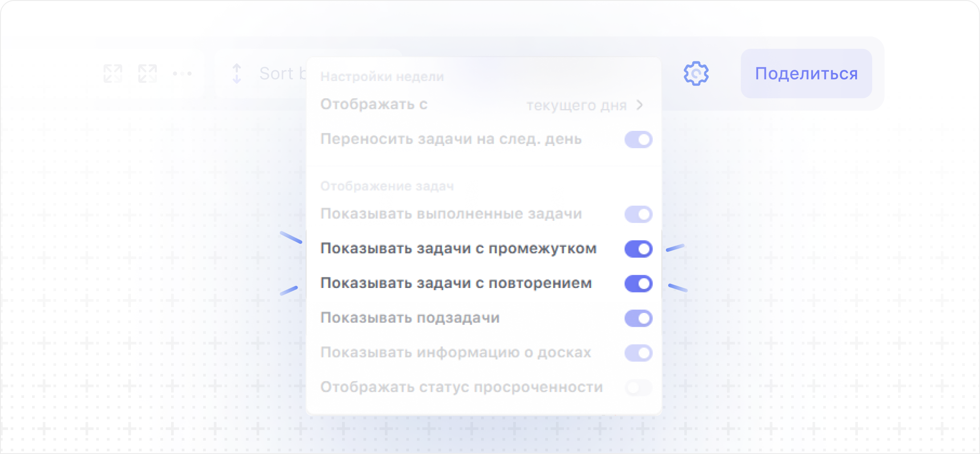Screen dimensions: 980x454
Task: Click the Поделиться share button
Action: [806, 73]
